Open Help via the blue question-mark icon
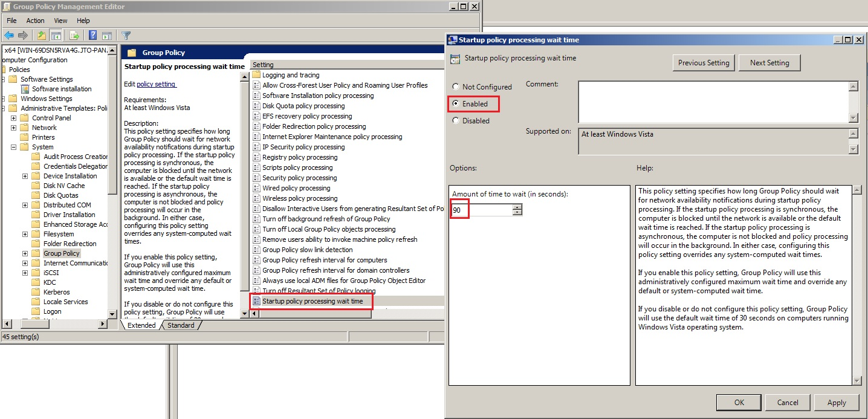Viewport: 868px width, 419px height. pyautogui.click(x=93, y=36)
